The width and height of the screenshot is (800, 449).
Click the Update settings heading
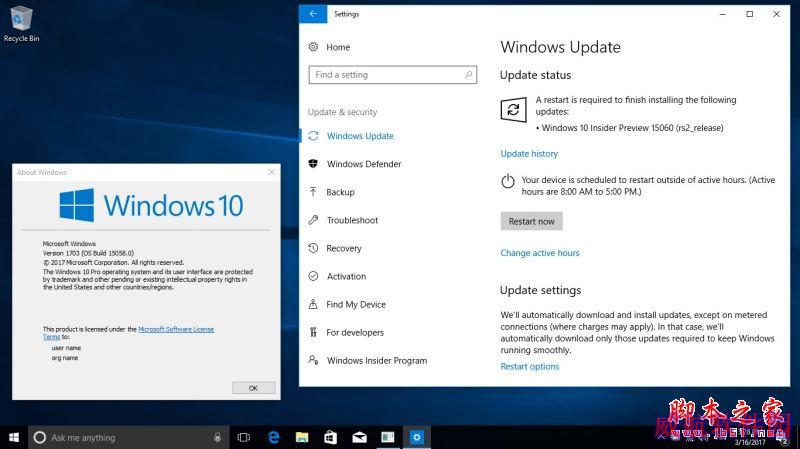[x=540, y=290]
